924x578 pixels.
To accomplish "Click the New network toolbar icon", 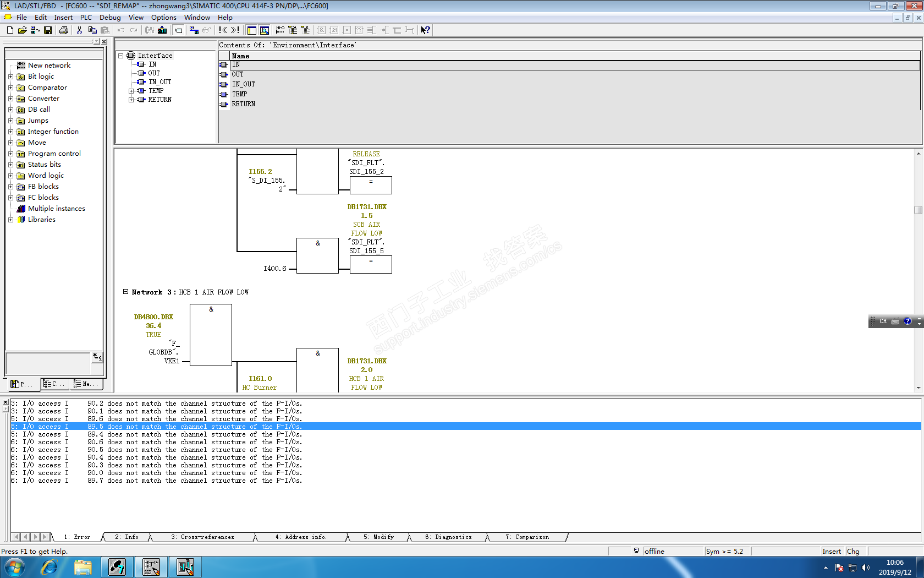I will pyautogui.click(x=280, y=30).
